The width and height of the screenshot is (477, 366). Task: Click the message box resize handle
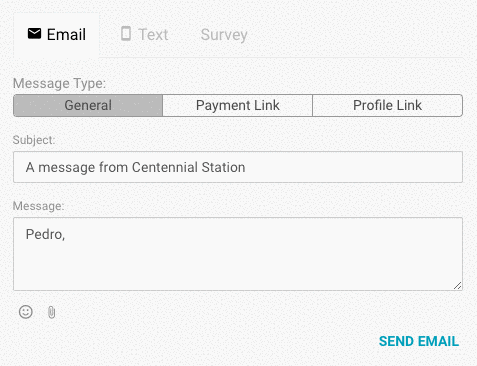pyautogui.click(x=458, y=286)
